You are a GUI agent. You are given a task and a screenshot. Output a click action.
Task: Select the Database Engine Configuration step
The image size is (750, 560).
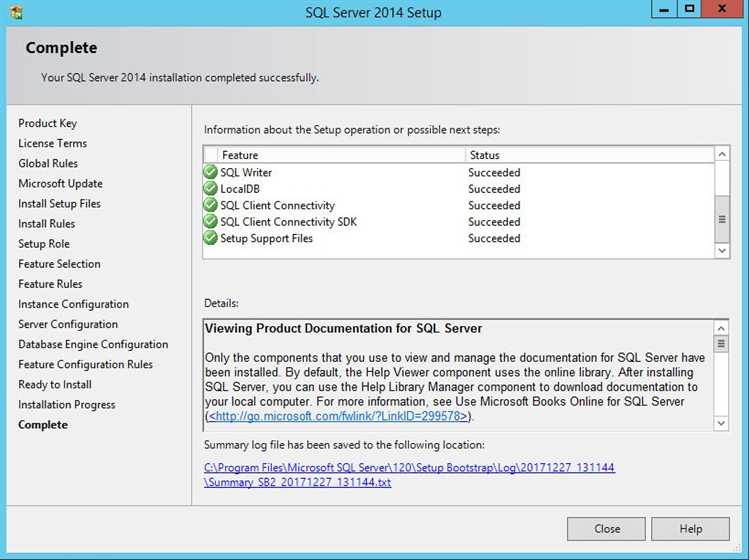(93, 344)
